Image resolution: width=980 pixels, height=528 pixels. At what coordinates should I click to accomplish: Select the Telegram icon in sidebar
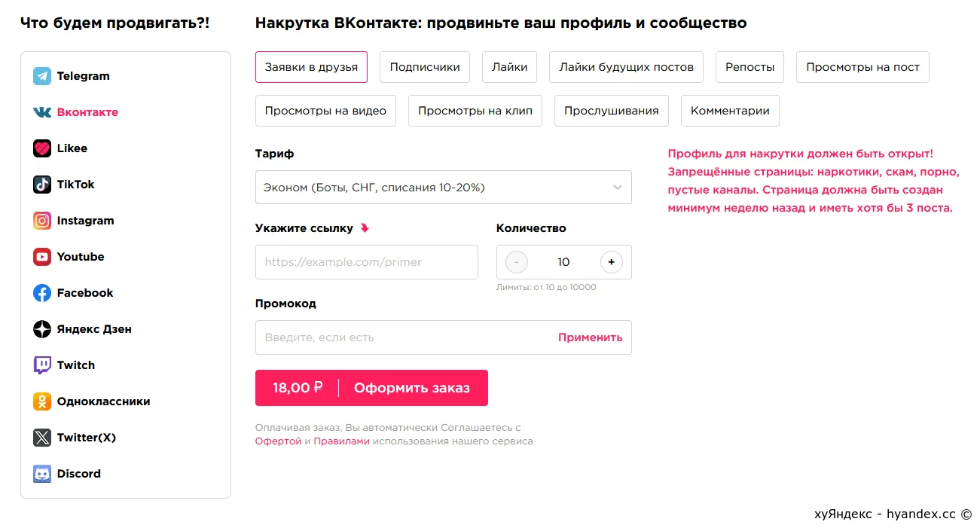42,76
